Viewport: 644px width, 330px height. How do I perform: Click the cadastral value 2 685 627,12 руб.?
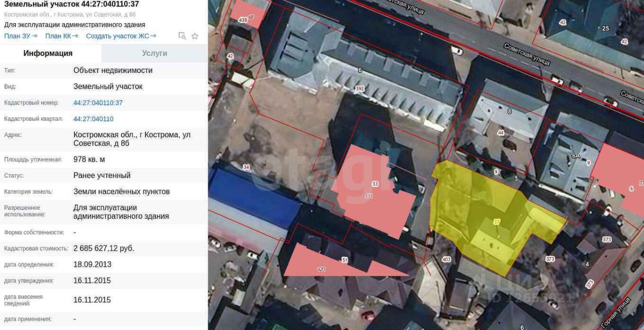click(104, 249)
